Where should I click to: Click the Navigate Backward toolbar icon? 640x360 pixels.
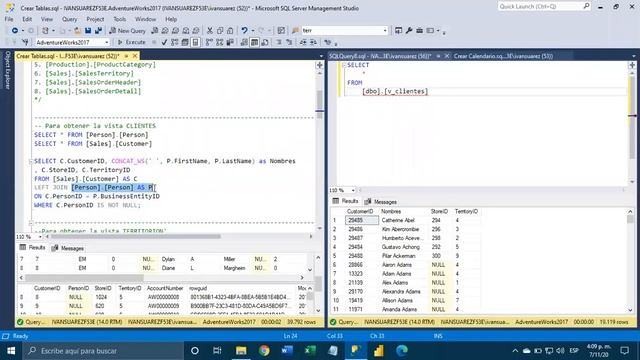[x=15, y=31]
